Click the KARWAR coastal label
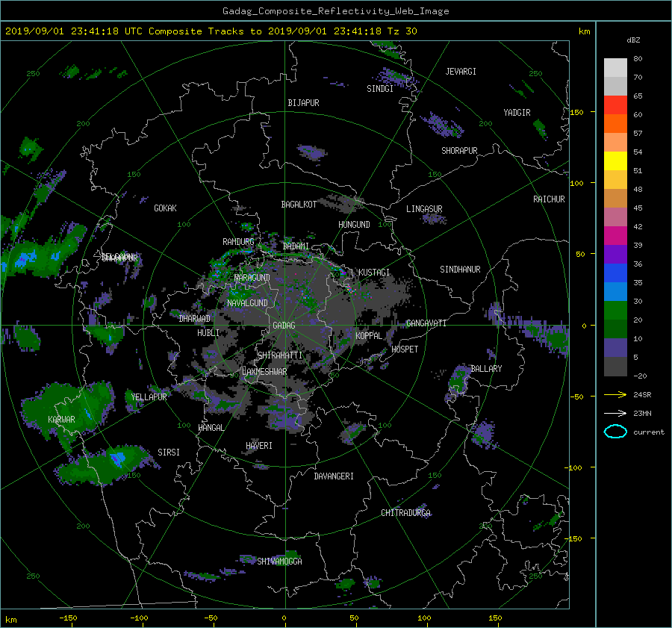The image size is (672, 628). coord(61,420)
